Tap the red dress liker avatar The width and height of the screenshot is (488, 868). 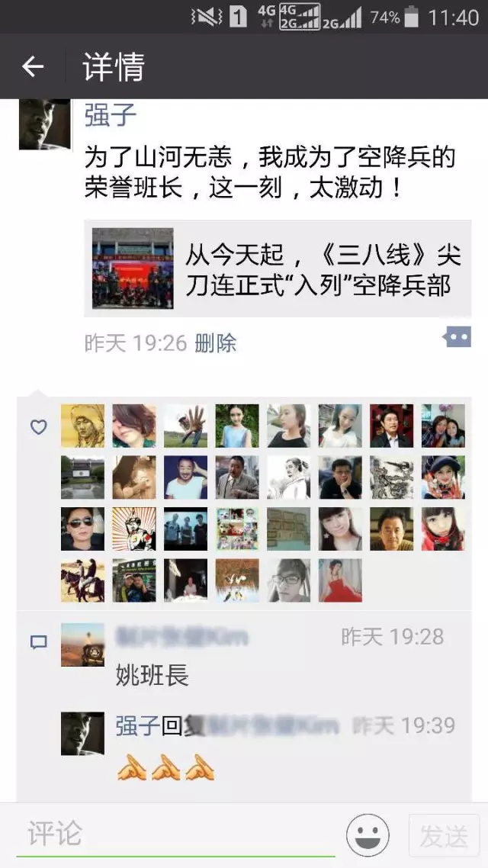point(340,580)
